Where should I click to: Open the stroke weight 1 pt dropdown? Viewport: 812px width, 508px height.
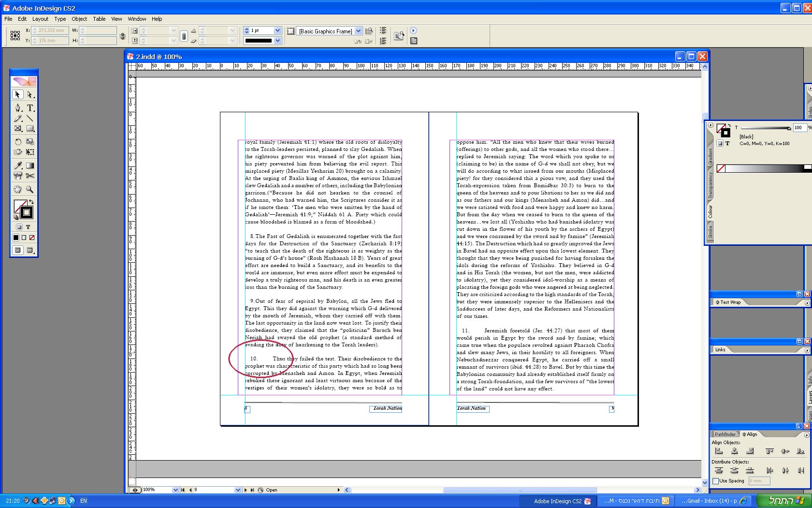[x=277, y=30]
